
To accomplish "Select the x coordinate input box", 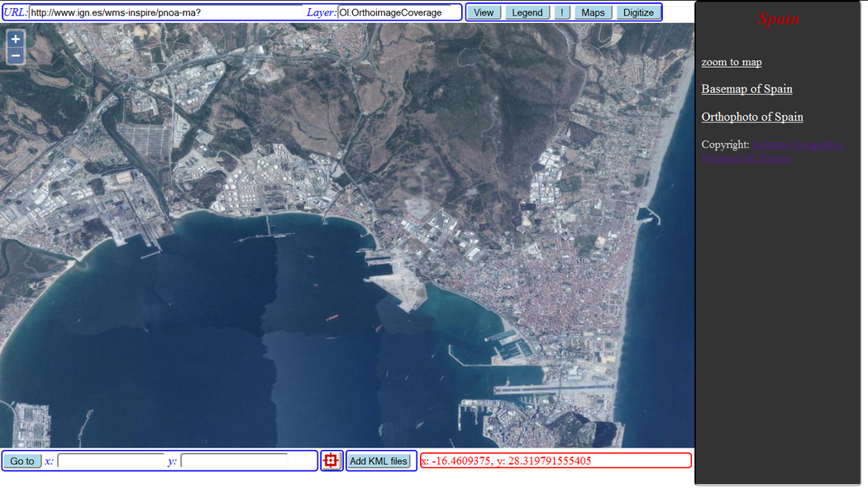I will 111,461.
